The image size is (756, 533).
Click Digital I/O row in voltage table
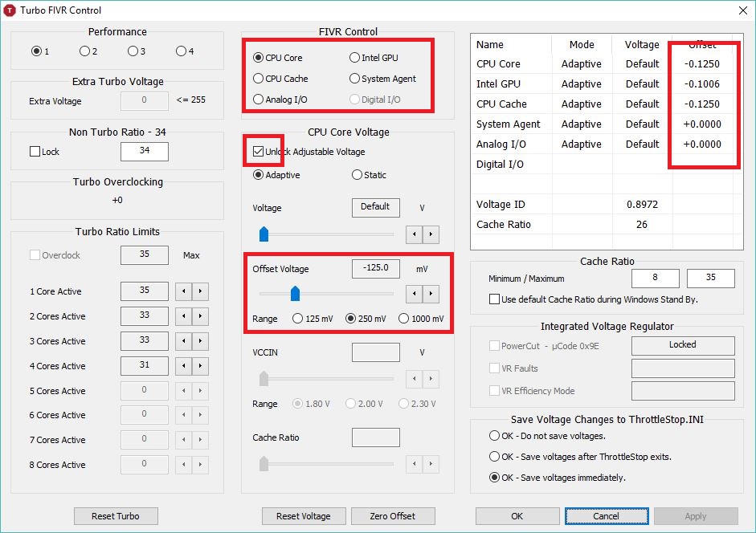[606, 165]
